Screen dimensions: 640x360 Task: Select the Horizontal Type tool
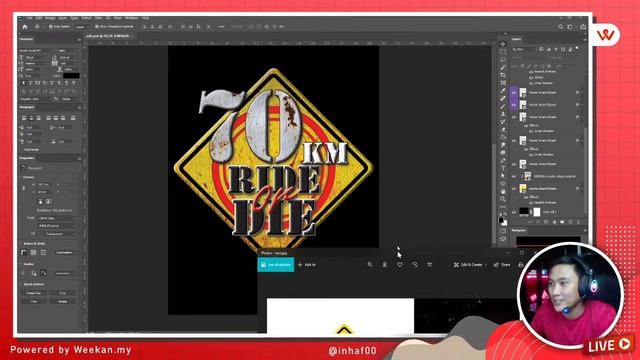(x=503, y=168)
